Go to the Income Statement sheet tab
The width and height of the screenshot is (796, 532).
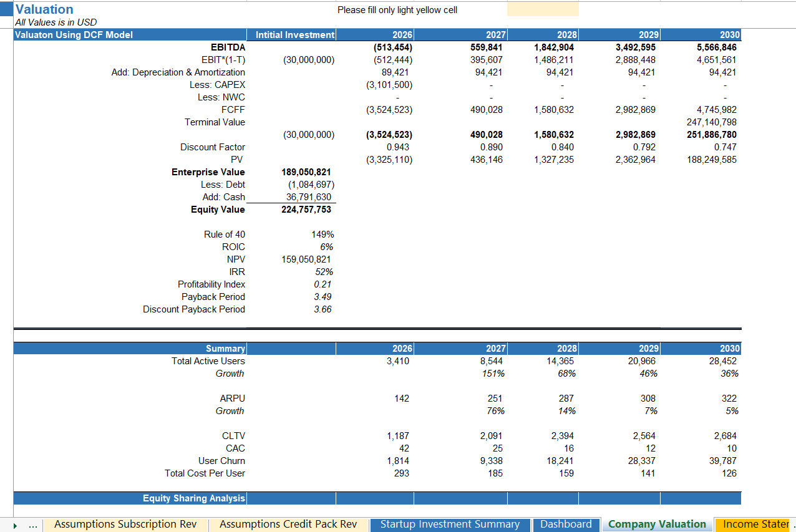[x=755, y=525]
